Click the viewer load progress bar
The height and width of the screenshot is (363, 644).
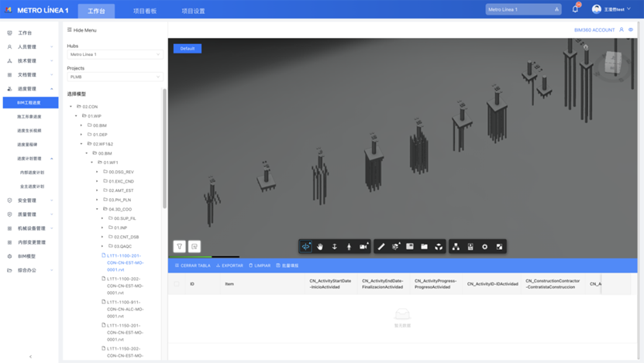coord(205,257)
